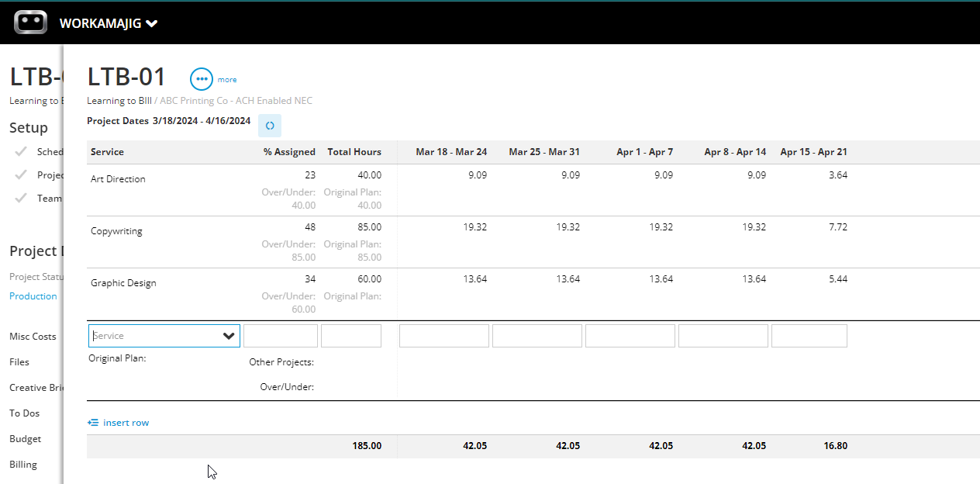Click the Project checkmark icon in Setup

pyautogui.click(x=21, y=175)
